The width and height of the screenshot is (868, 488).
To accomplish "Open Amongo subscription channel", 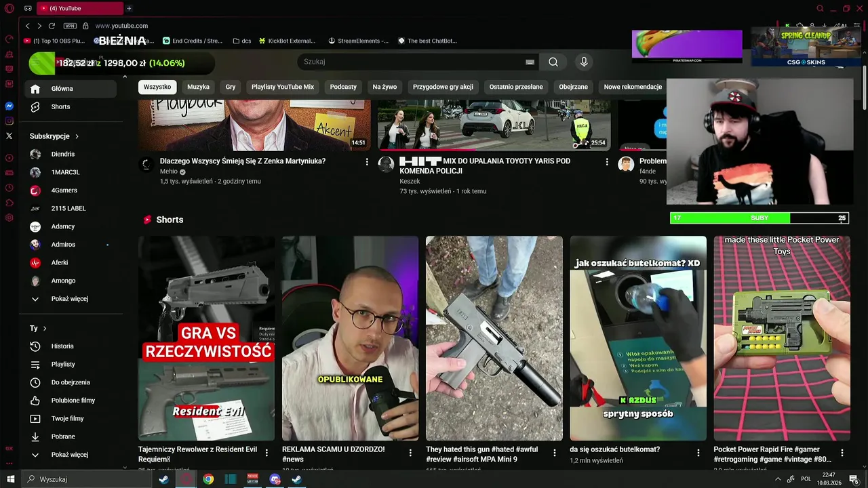I will point(71,281).
